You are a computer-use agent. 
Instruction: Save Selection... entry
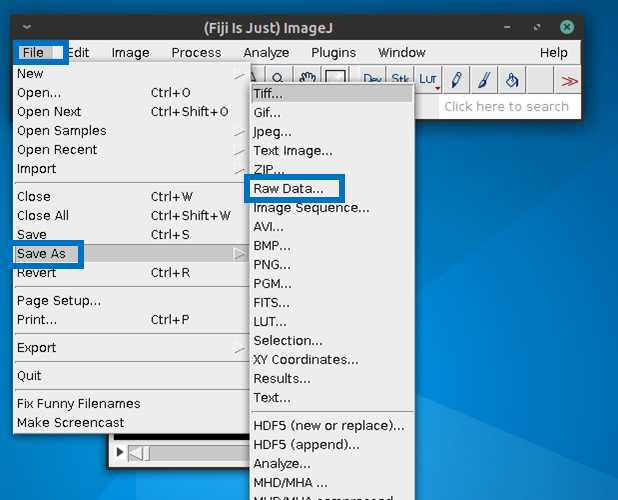(x=332, y=340)
